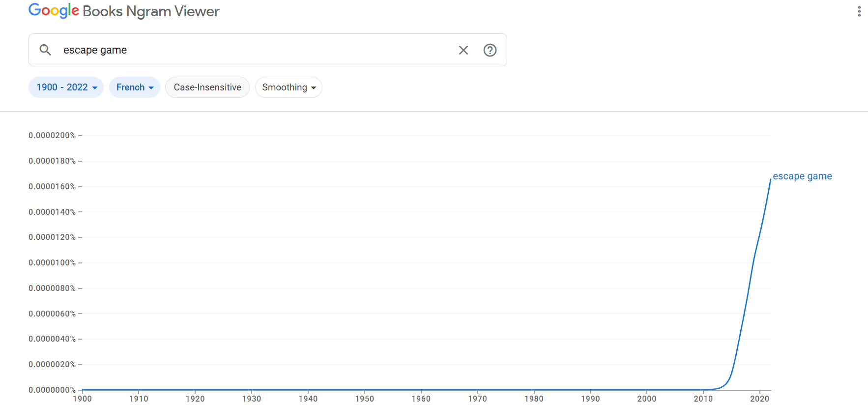Open the three-dot options menu

(859, 11)
